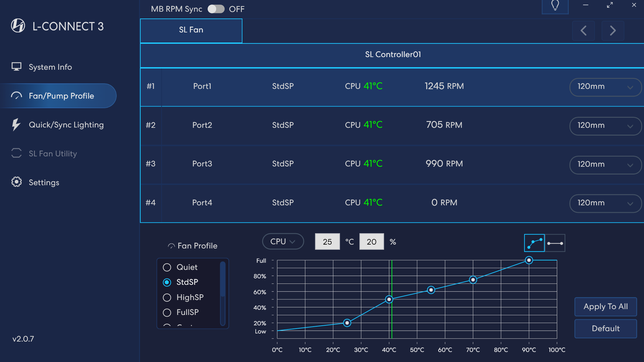Viewport: 644px width, 362px height.
Task: Edit the 25°C temperature input field
Action: point(327,241)
